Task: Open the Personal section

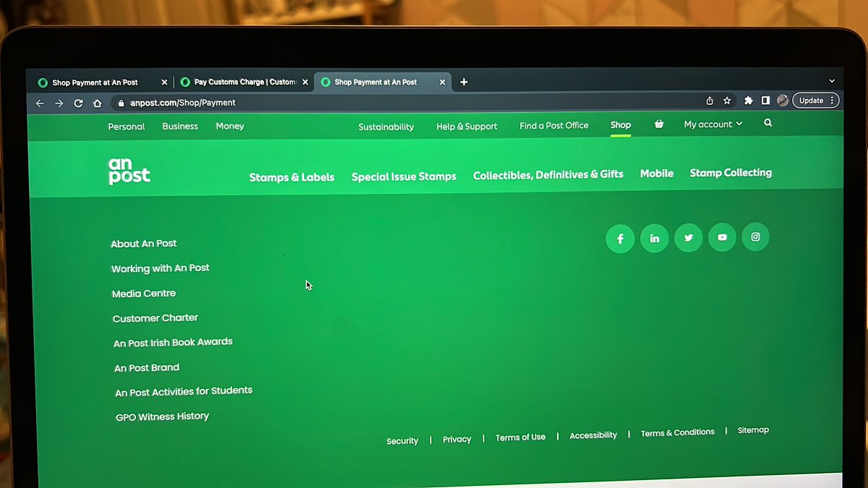Action: (x=127, y=127)
